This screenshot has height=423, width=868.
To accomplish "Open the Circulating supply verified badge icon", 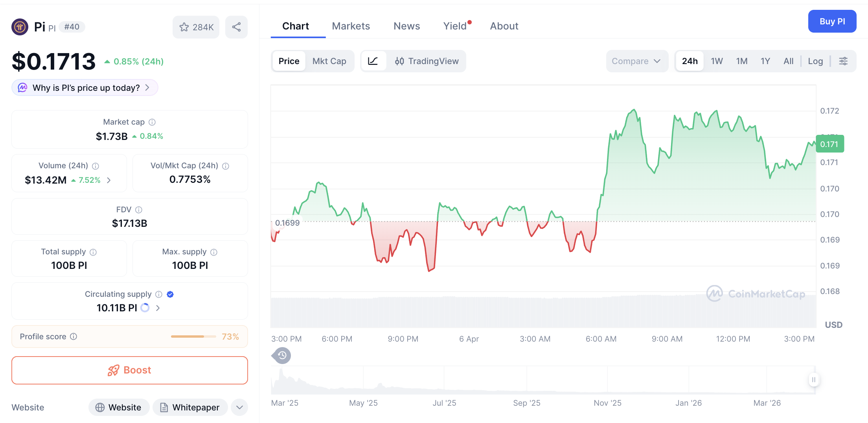I will (170, 294).
